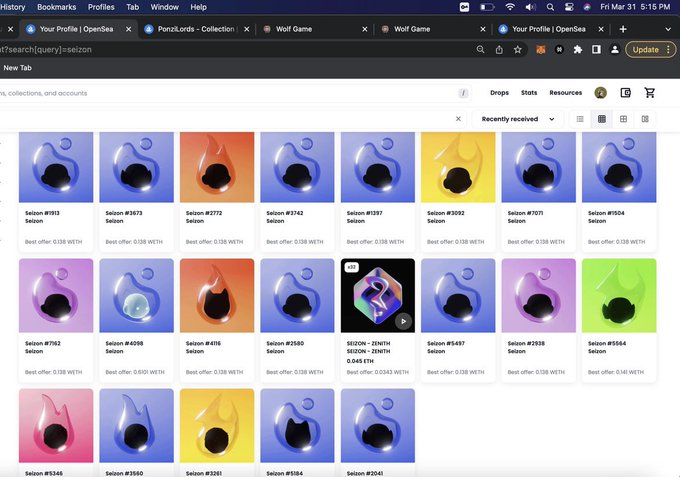Click the browser address bar URL
Viewport: 680px width, 477px height.
click(46, 49)
